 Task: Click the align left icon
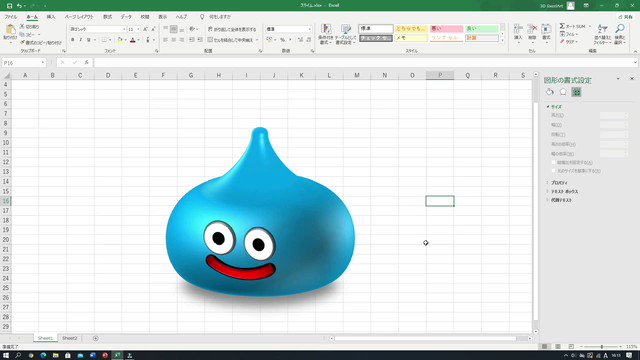coord(165,40)
